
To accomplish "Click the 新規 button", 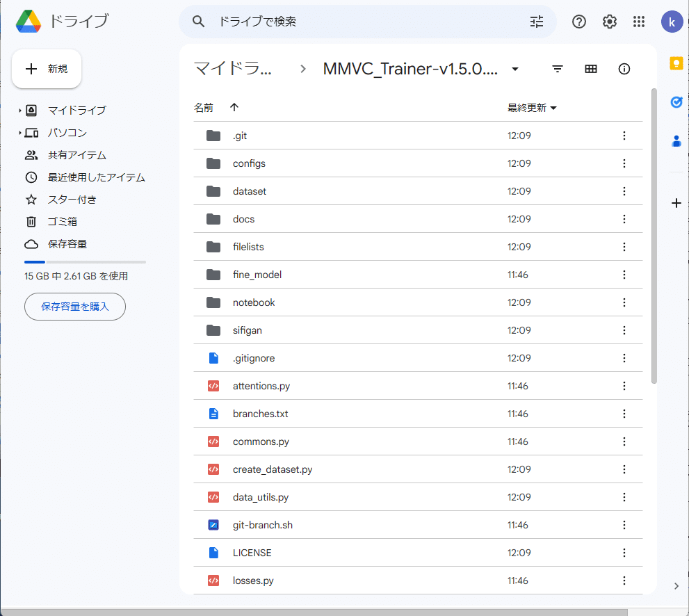I will [47, 69].
